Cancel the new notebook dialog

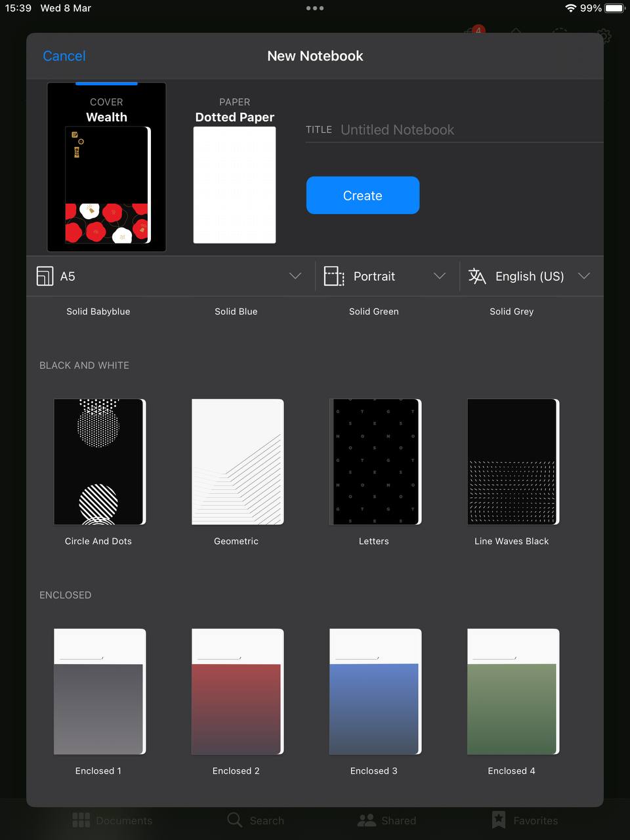pos(64,56)
